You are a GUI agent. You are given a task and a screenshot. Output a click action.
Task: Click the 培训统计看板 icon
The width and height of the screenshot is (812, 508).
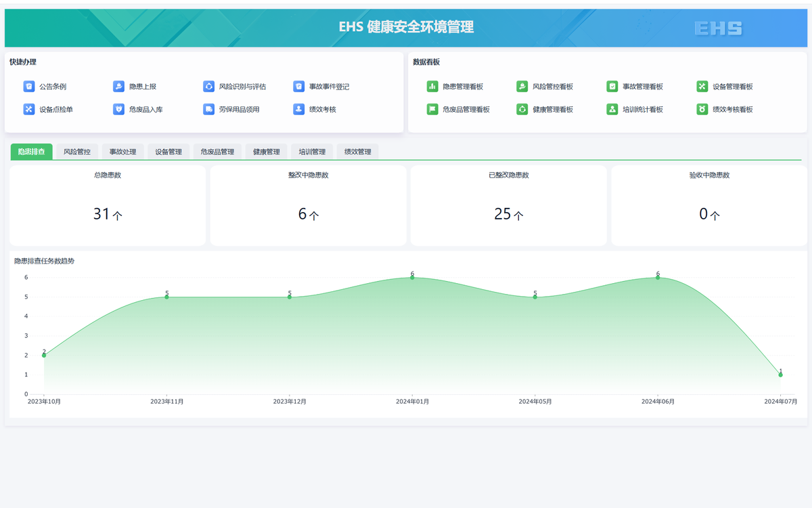click(612, 109)
